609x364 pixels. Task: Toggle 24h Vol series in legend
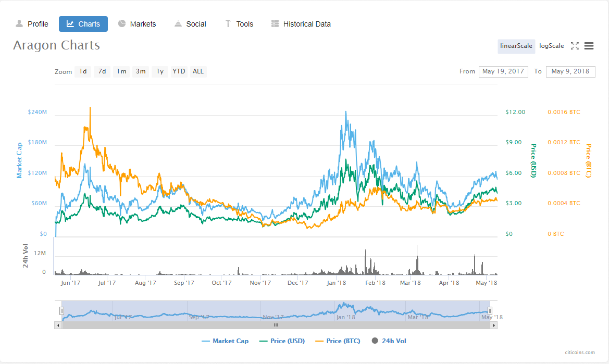[389, 341]
